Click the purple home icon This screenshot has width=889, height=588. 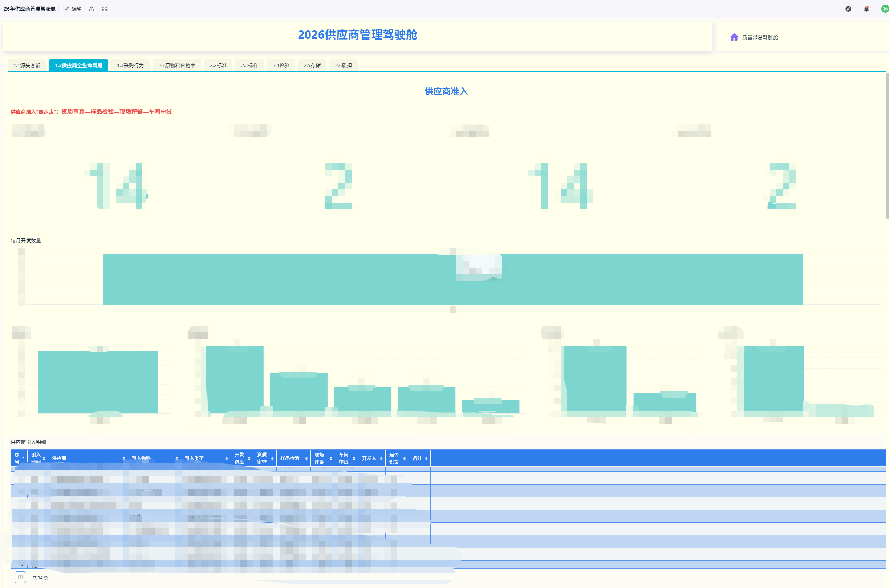(x=734, y=37)
